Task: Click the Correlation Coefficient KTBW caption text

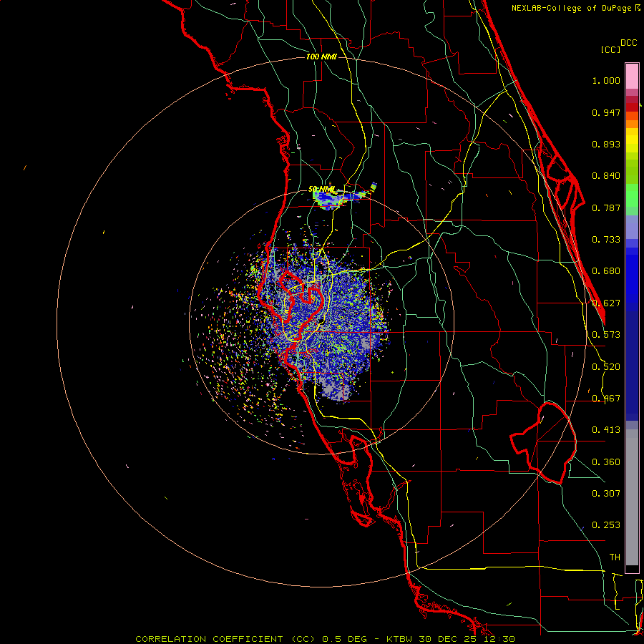Action: click(x=325, y=639)
